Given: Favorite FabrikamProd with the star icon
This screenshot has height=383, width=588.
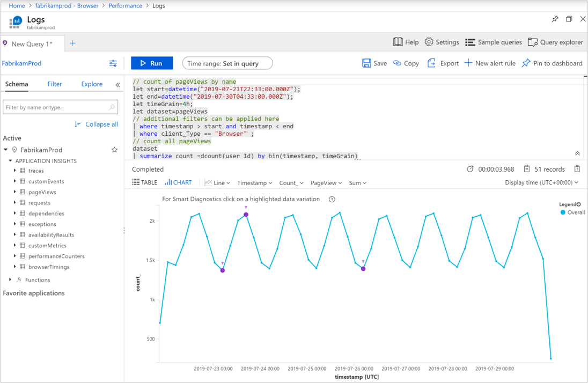Looking at the screenshot, I should [x=114, y=150].
